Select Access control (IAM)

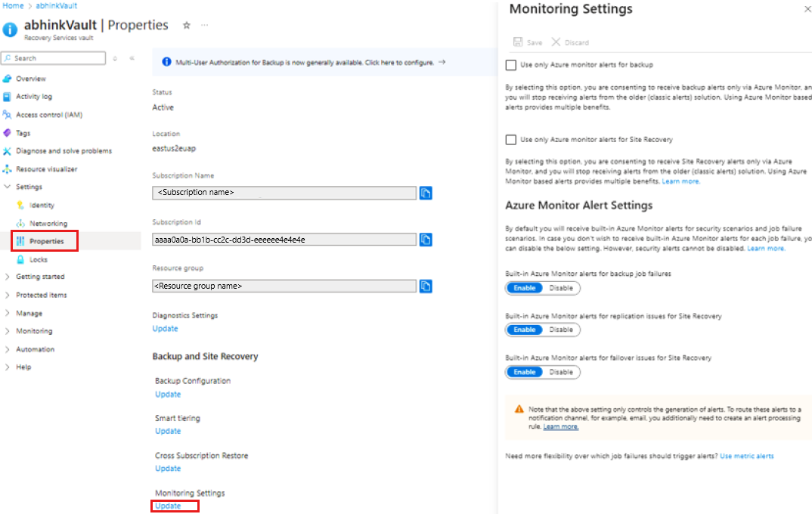point(48,115)
